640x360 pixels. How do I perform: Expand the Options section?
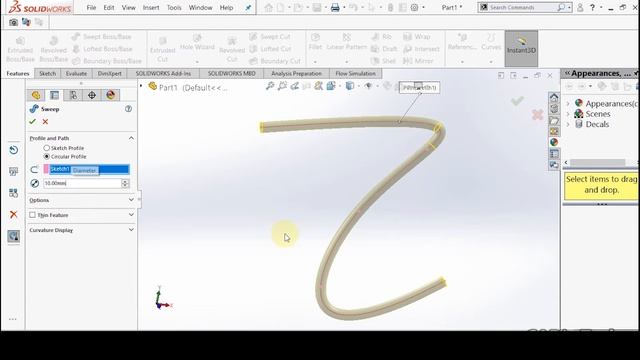coord(131,200)
